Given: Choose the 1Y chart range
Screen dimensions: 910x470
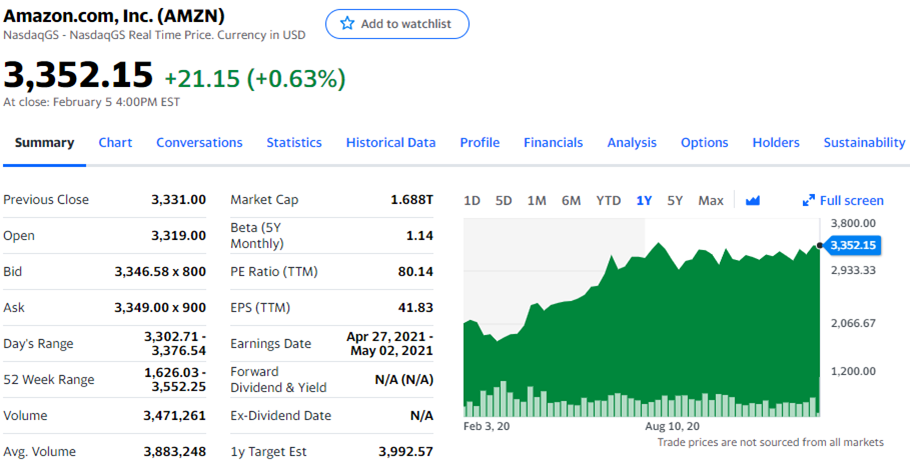Looking at the screenshot, I should point(644,201).
